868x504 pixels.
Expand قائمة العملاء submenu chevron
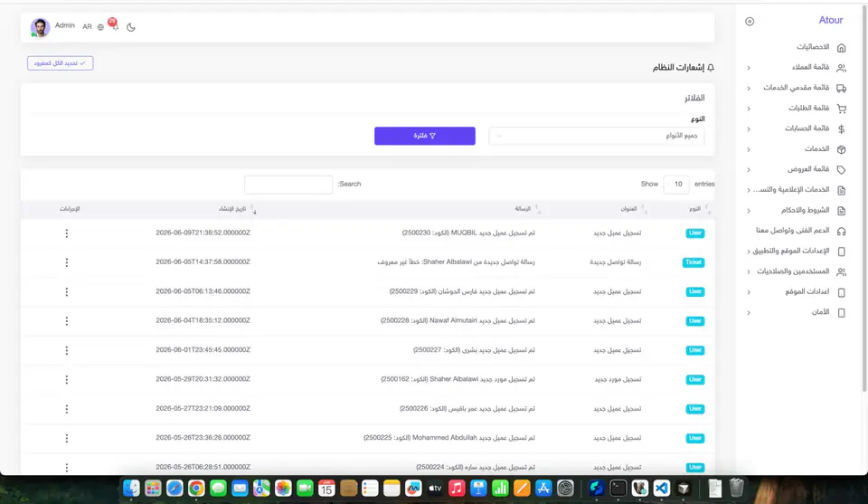(749, 68)
